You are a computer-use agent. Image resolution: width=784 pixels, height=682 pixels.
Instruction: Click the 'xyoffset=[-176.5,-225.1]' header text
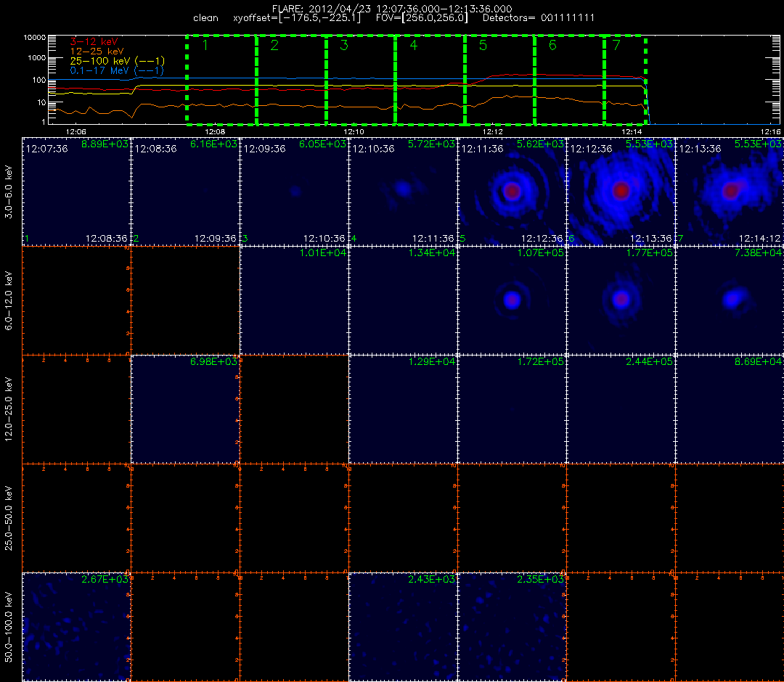point(296,18)
